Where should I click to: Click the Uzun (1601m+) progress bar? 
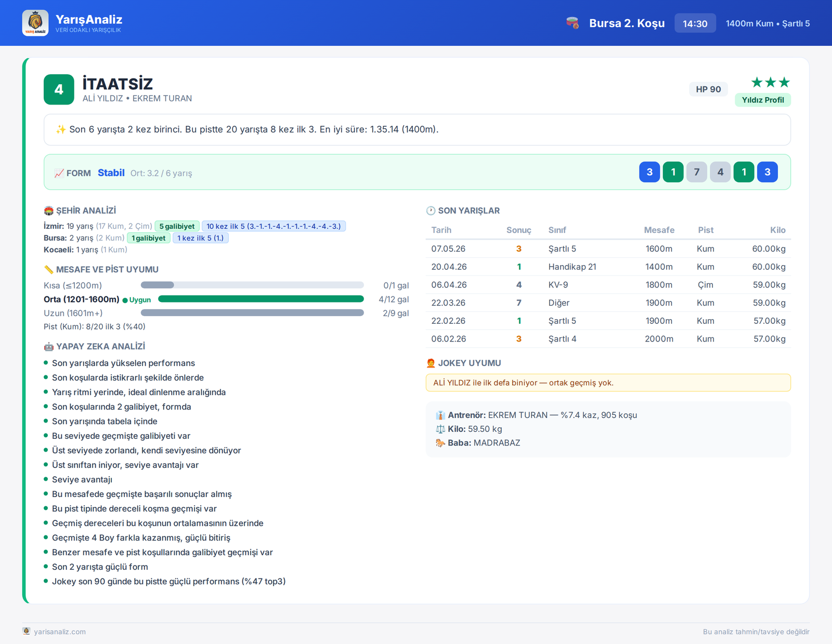[252, 313]
